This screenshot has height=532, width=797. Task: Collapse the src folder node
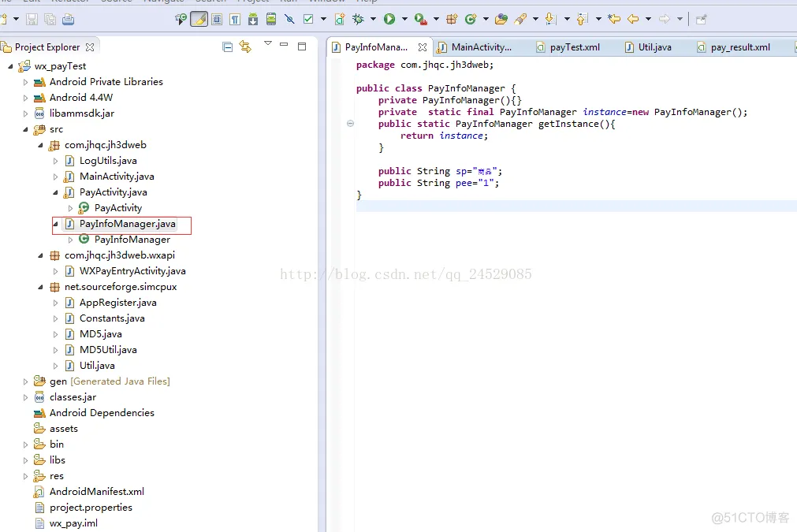coord(25,129)
